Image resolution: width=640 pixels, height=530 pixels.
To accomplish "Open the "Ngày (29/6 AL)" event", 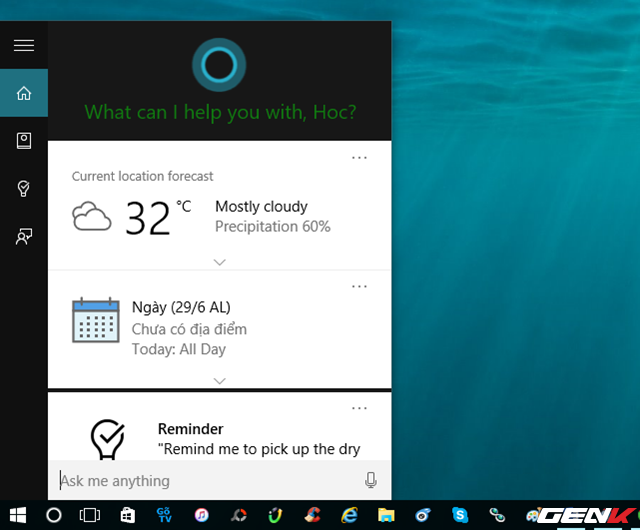I will [181, 307].
